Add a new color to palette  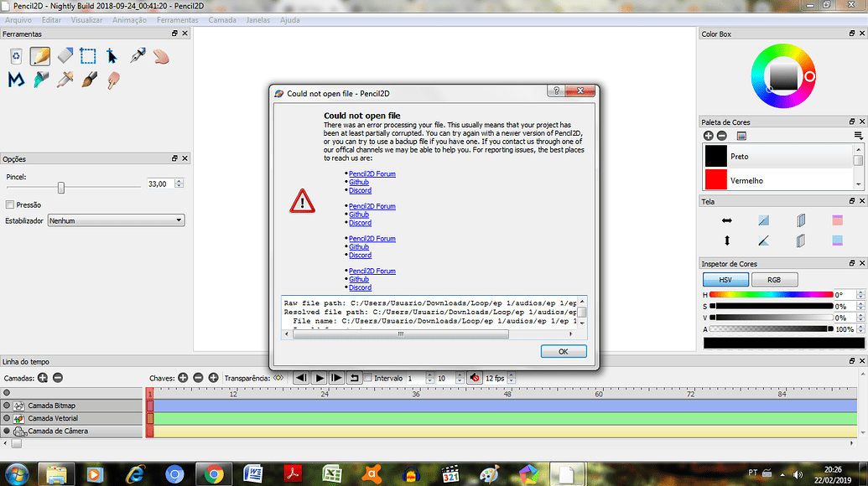pyautogui.click(x=708, y=136)
